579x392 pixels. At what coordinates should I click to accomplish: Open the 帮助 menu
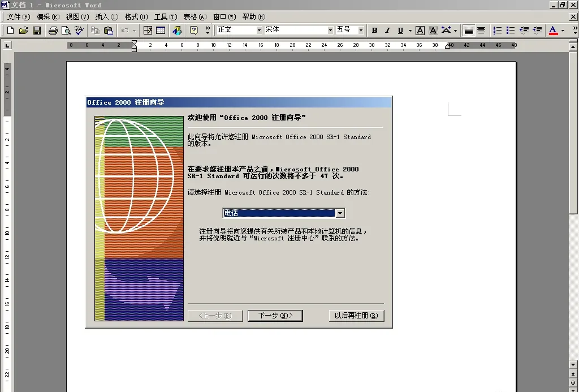click(x=254, y=16)
